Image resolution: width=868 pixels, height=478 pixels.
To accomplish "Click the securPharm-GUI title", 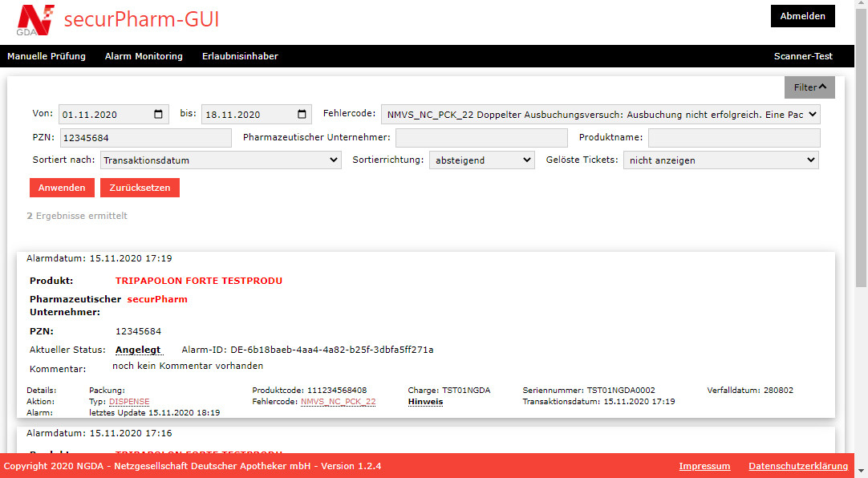I will (x=141, y=19).
